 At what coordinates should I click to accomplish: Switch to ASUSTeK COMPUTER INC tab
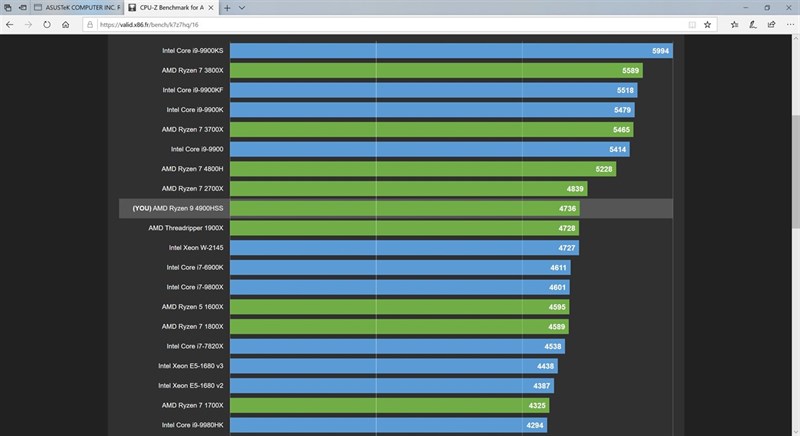[x=77, y=8]
